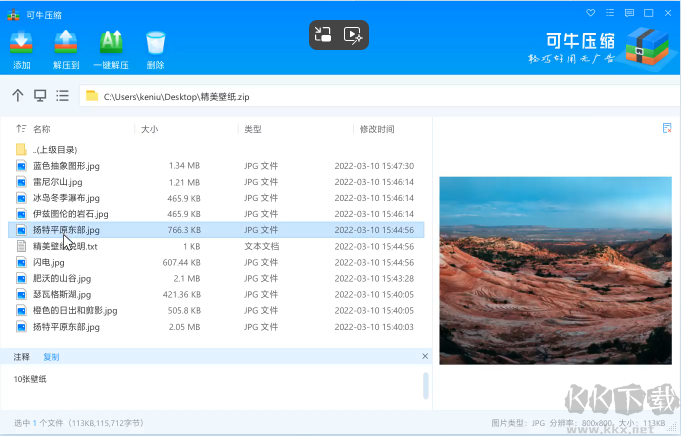Screen dimensions: 681x436
Task: Click the 可牛压缩 app logo icon
Action: [x=13, y=15]
